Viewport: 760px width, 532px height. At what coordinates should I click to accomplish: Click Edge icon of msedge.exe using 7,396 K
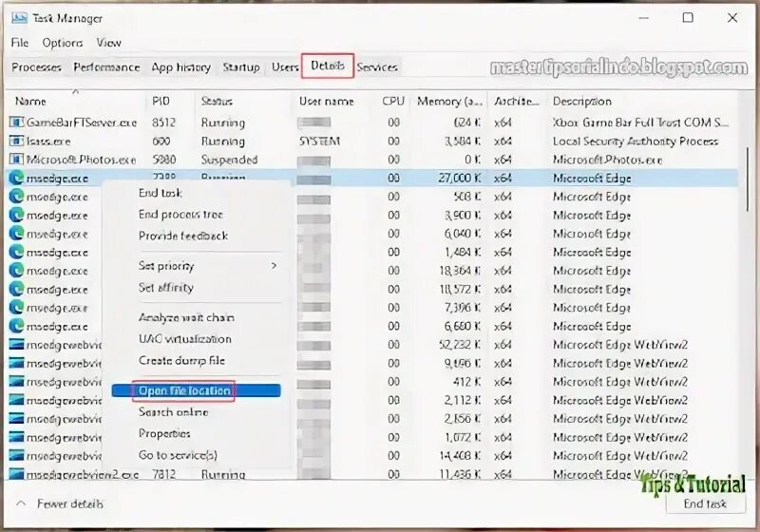[x=16, y=308]
